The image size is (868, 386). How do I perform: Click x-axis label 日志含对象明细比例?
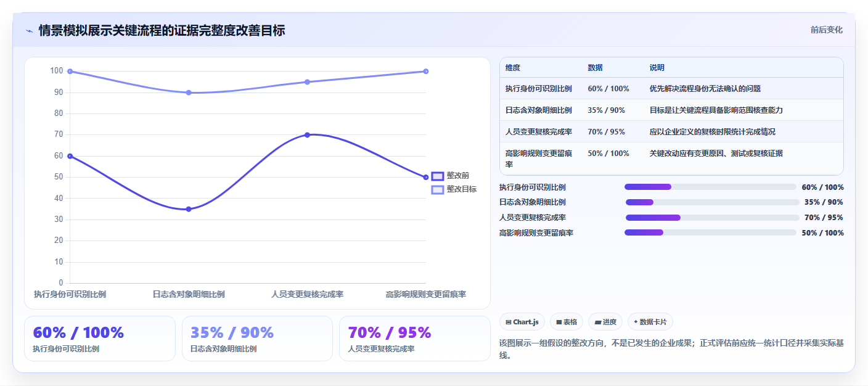click(x=189, y=295)
